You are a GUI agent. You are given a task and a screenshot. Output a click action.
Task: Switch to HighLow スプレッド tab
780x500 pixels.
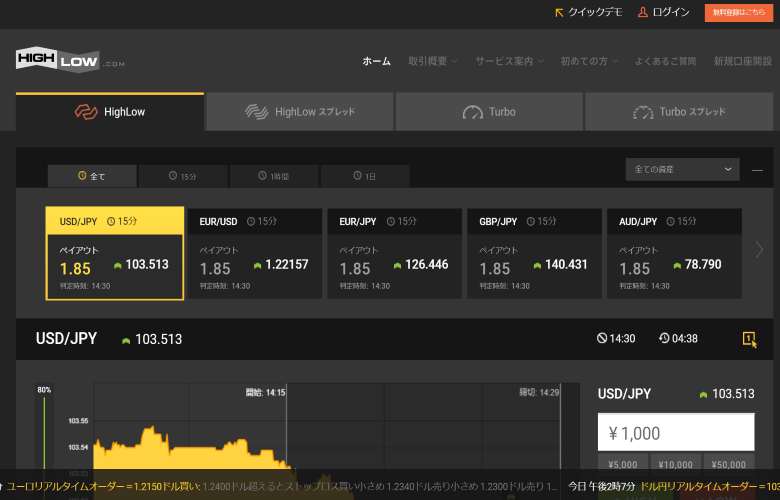tap(299, 112)
